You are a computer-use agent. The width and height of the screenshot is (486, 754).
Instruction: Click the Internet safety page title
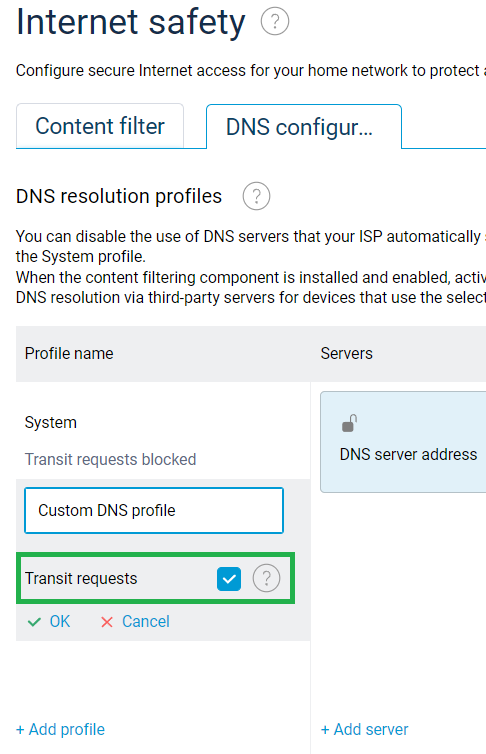click(131, 22)
